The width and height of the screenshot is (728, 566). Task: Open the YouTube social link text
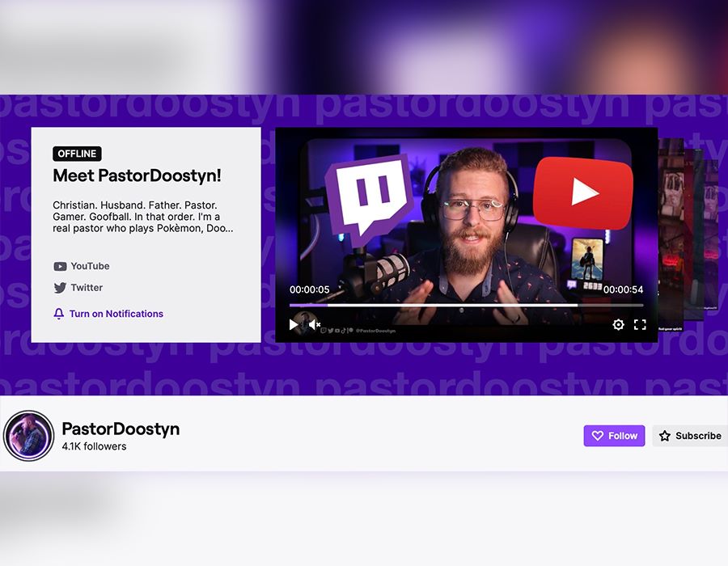90,266
